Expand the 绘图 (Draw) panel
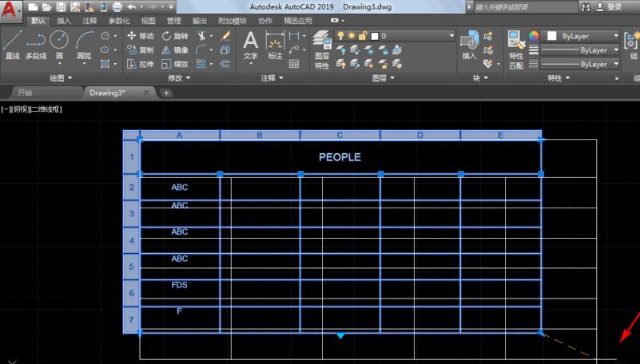The image size is (640, 364). coord(61,78)
